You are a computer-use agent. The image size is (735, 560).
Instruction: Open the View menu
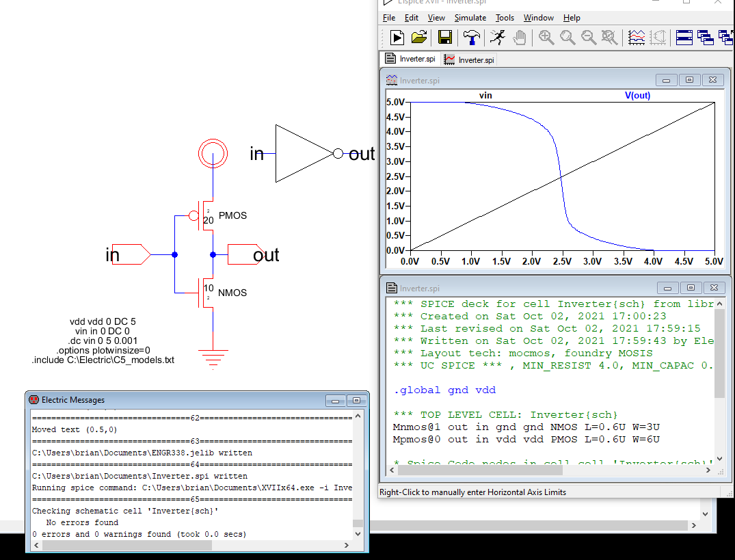click(x=436, y=18)
